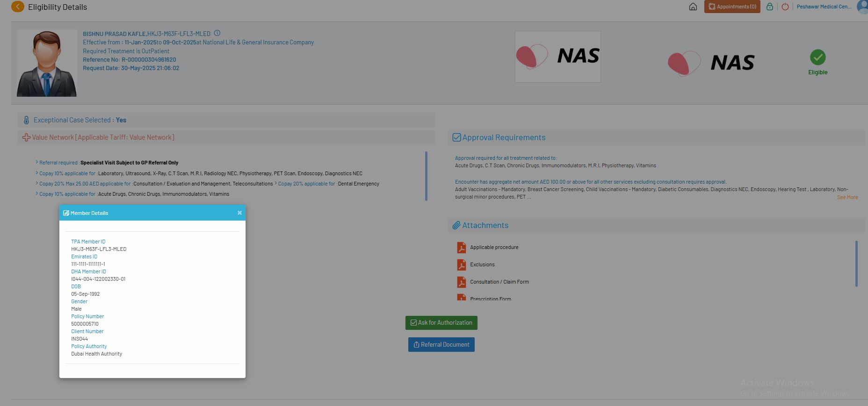Click the Approval Requirements checkbox icon

coord(456,137)
